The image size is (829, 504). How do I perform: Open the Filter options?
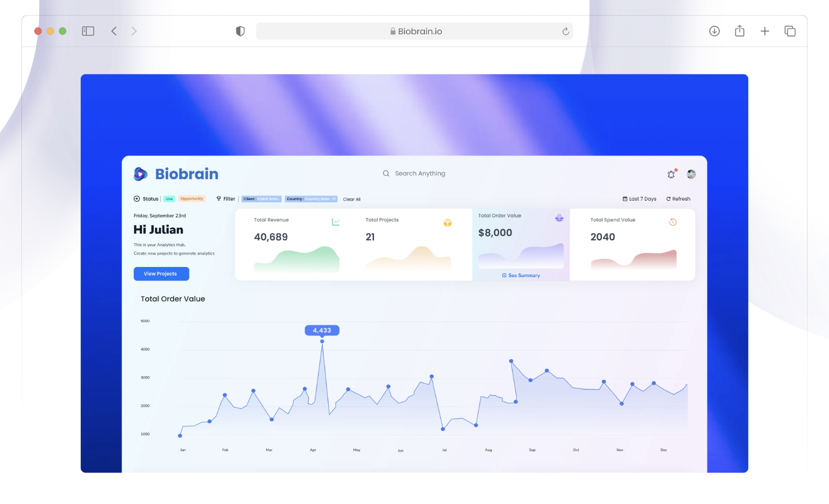click(x=226, y=199)
